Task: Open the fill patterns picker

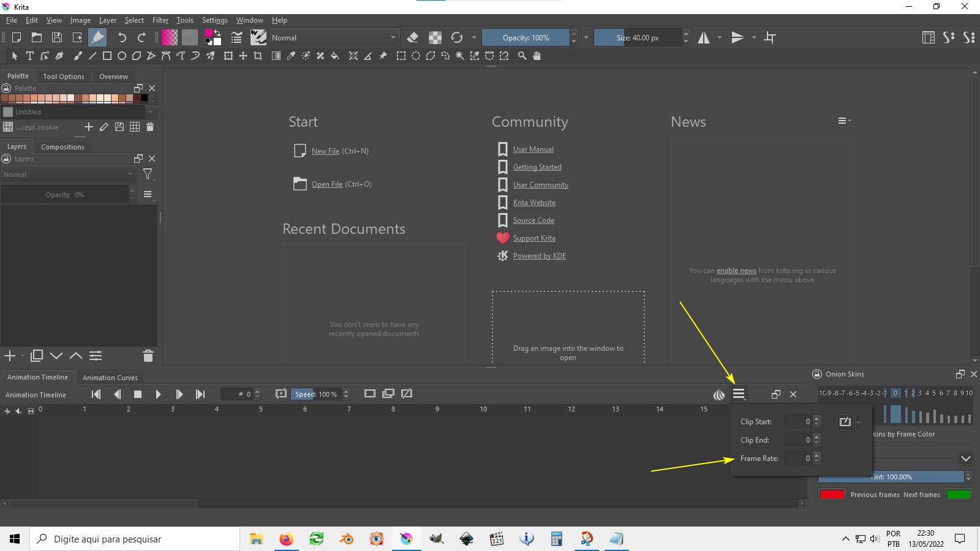Action: 190,37
